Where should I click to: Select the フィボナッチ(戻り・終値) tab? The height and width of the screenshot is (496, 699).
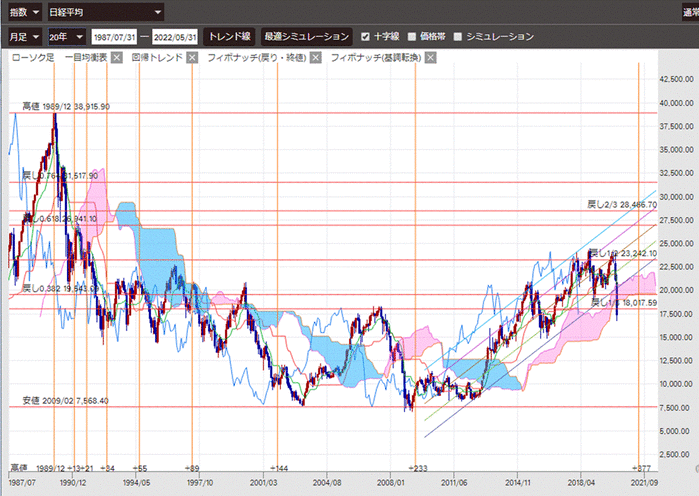point(257,57)
